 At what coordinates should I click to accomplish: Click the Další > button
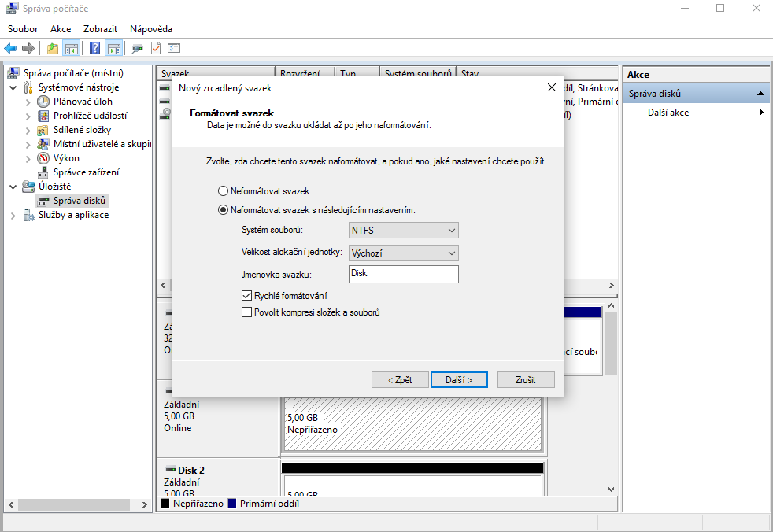coord(459,379)
